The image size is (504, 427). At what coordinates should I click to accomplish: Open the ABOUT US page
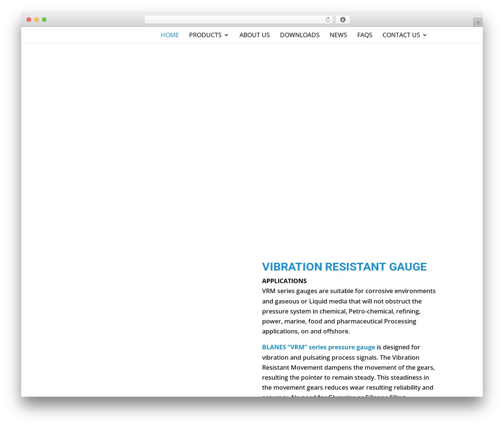[254, 35]
